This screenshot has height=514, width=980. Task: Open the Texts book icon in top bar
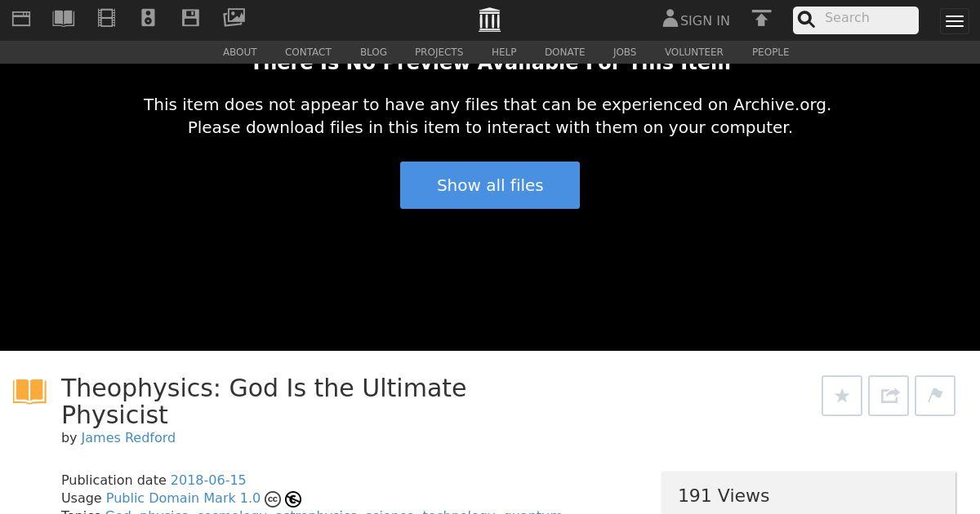64,18
